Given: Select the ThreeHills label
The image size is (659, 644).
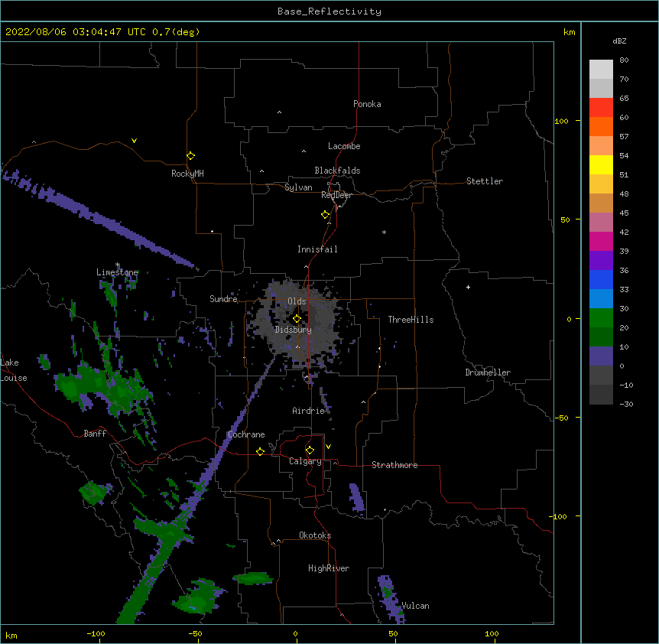Looking at the screenshot, I should pos(411,320).
